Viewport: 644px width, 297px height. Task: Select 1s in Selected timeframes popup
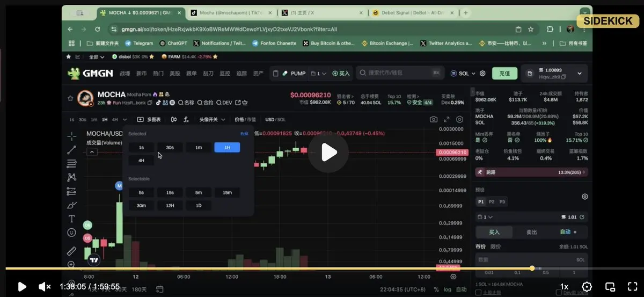(141, 147)
